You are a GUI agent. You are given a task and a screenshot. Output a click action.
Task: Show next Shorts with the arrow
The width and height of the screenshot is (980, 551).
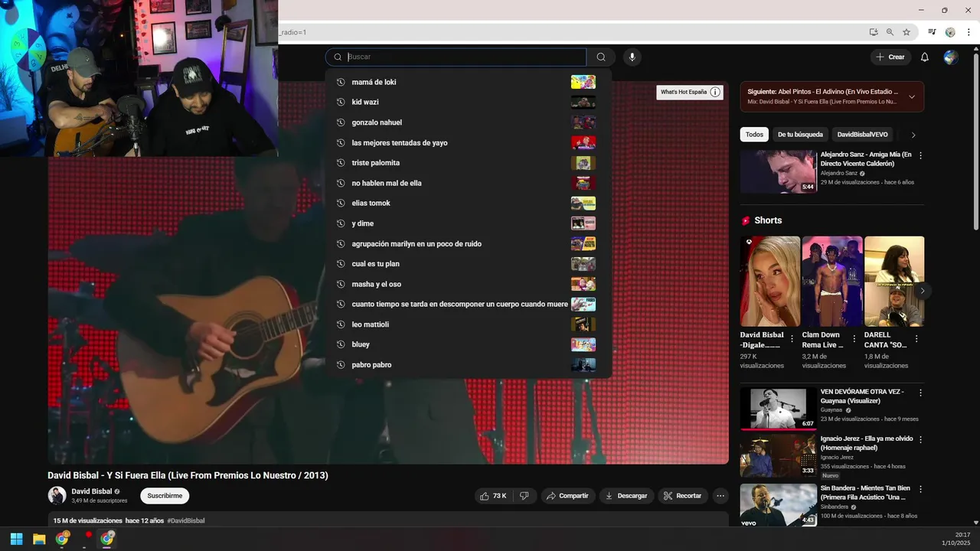[x=923, y=291]
